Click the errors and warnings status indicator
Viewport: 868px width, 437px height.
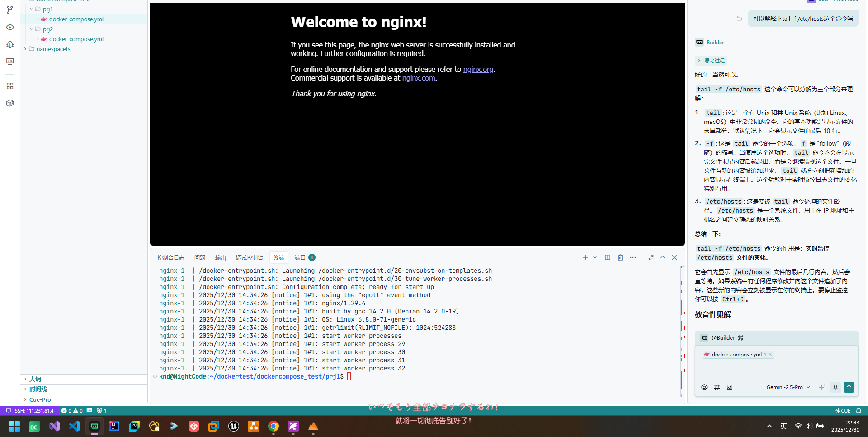72,411
